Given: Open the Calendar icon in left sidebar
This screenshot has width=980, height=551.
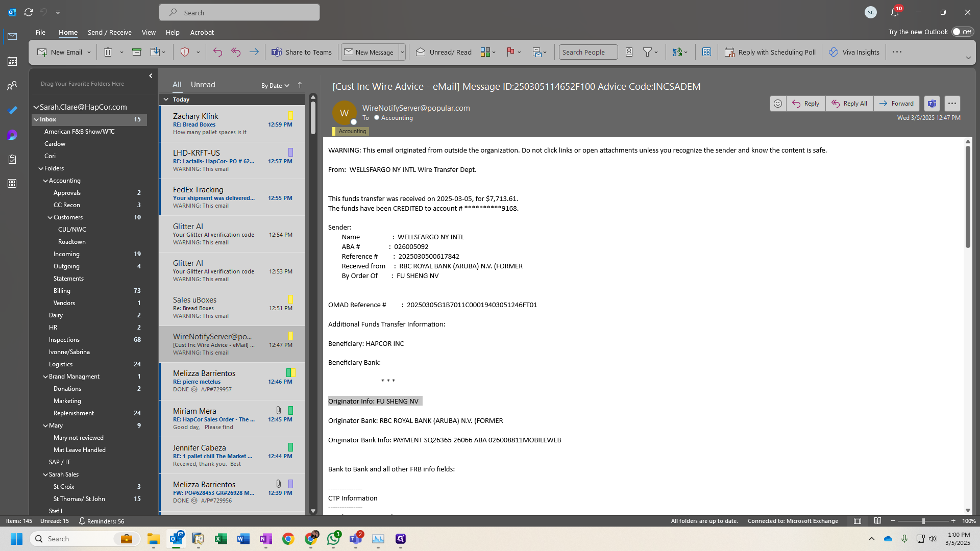Looking at the screenshot, I should [x=12, y=61].
